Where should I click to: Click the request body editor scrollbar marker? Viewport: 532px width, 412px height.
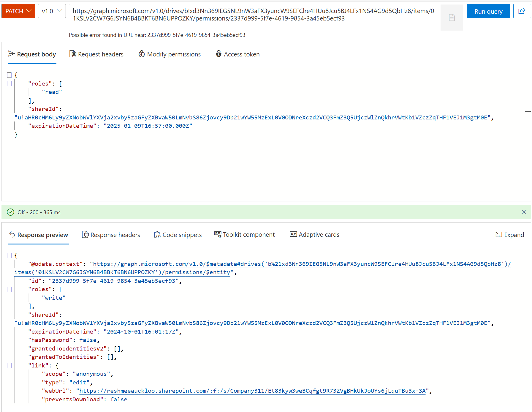(x=528, y=111)
